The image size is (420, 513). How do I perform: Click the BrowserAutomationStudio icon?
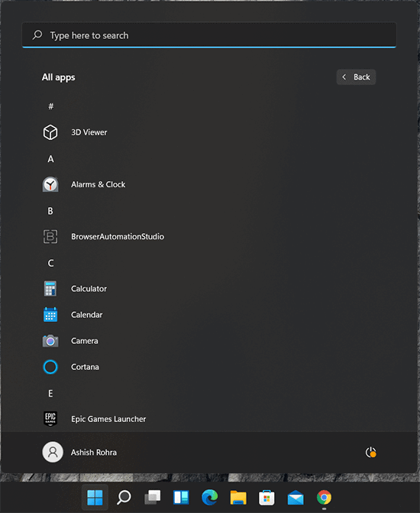(x=50, y=236)
